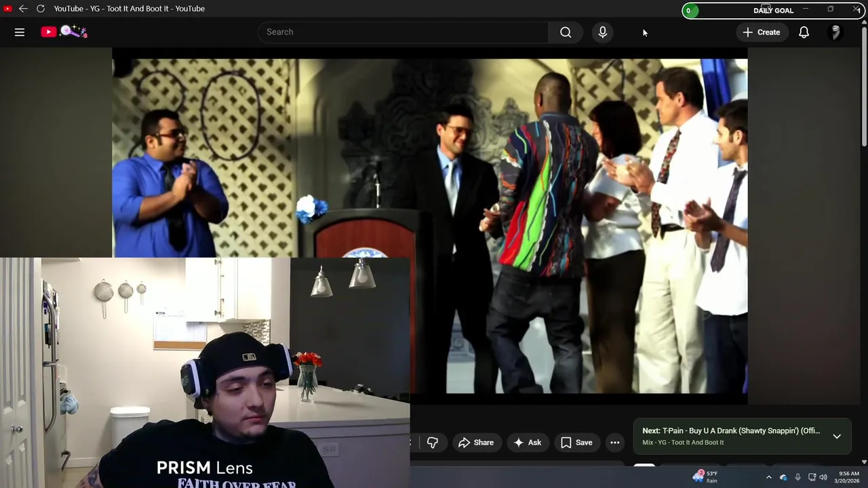Save the video to a playlist

[x=576, y=443]
